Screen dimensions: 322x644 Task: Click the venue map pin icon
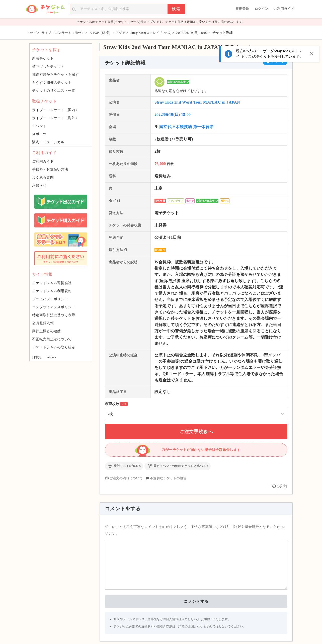point(156,127)
